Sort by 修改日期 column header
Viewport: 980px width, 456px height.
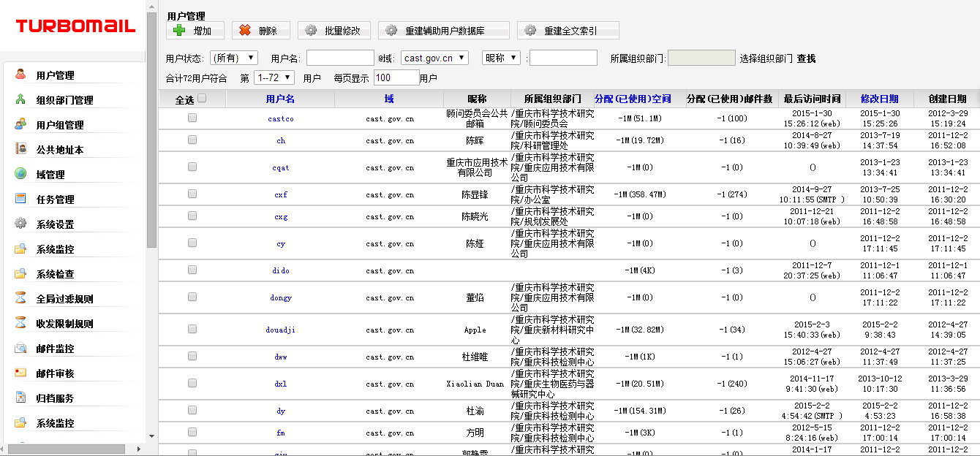click(x=879, y=99)
